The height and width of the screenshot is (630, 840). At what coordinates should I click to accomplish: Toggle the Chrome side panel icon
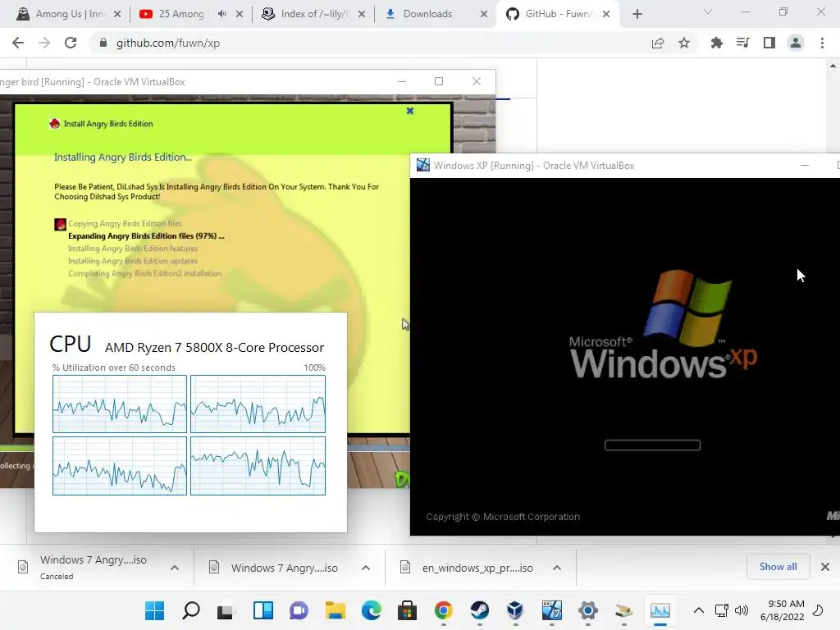[x=769, y=43]
